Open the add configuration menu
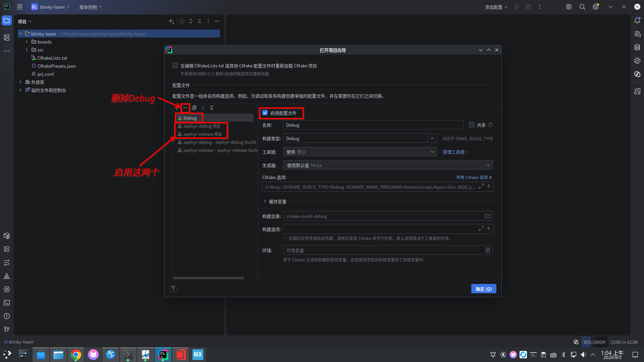Screen dimensions: 644x362 [496, 7]
